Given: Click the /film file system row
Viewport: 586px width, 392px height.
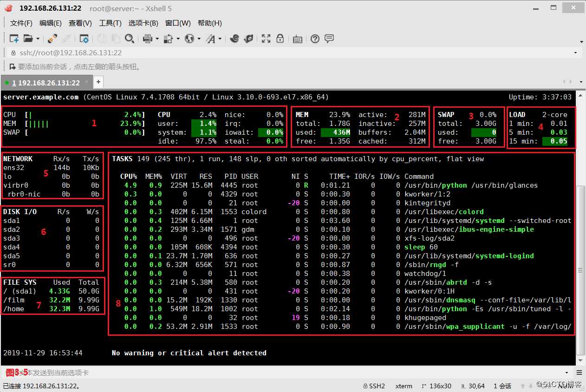Looking at the screenshot, I should coord(51,300).
